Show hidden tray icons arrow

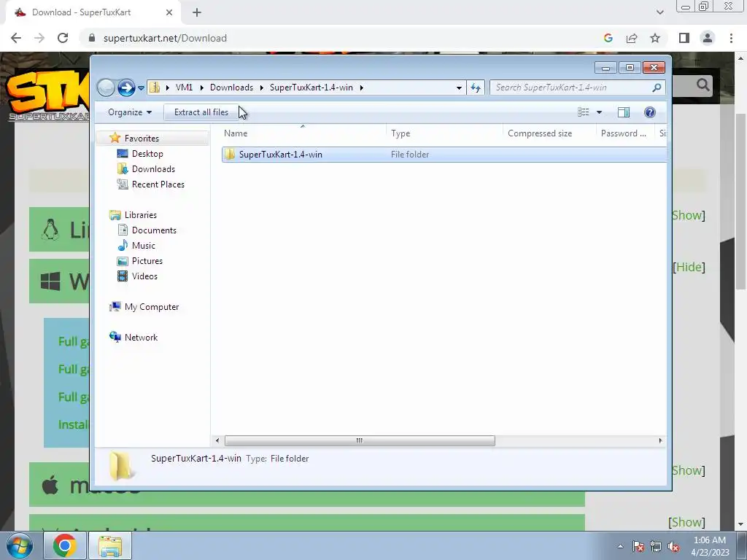(x=620, y=546)
